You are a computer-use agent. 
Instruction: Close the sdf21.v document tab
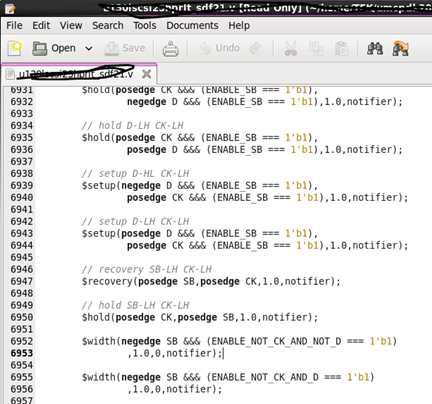pos(146,74)
